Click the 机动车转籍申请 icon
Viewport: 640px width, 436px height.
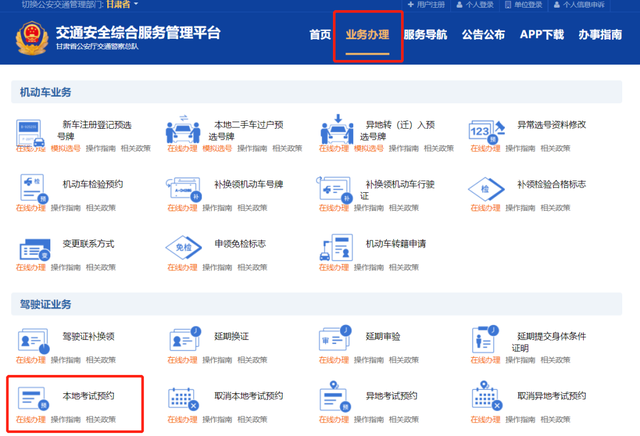tap(336, 248)
